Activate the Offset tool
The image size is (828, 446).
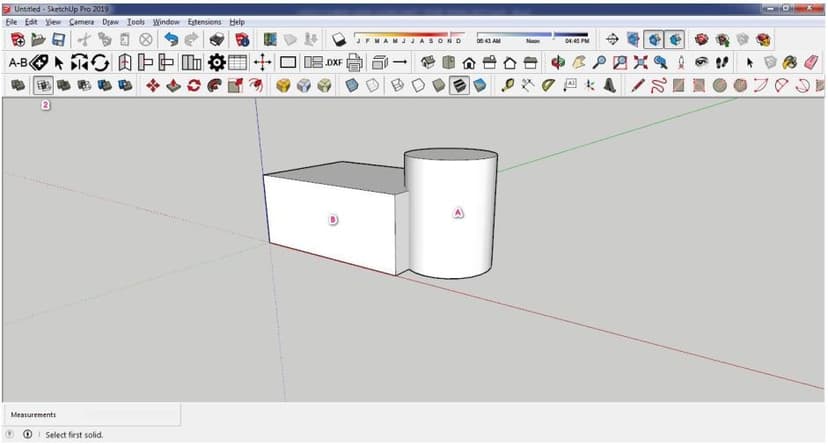tap(256, 85)
